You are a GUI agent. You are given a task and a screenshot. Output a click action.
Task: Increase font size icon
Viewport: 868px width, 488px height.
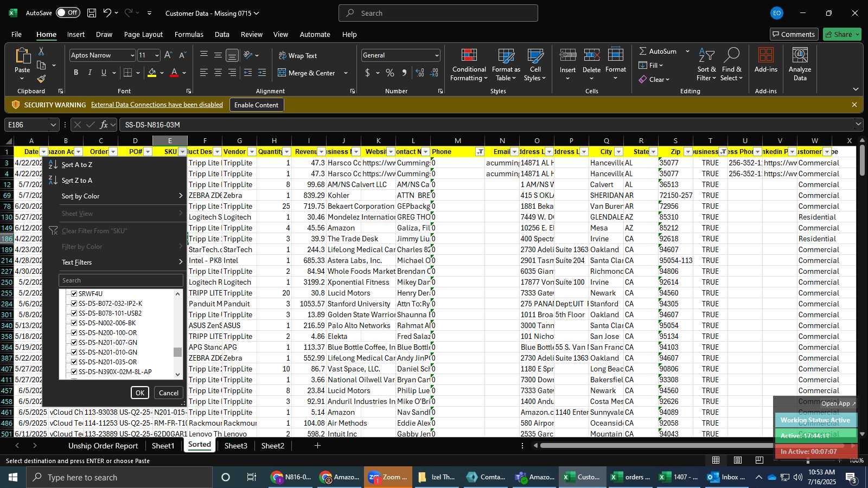168,55
